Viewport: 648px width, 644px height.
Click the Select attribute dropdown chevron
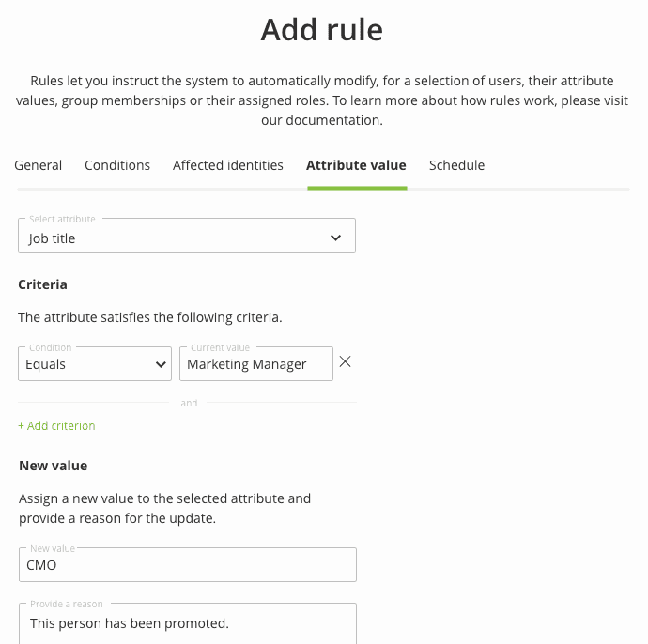click(336, 238)
